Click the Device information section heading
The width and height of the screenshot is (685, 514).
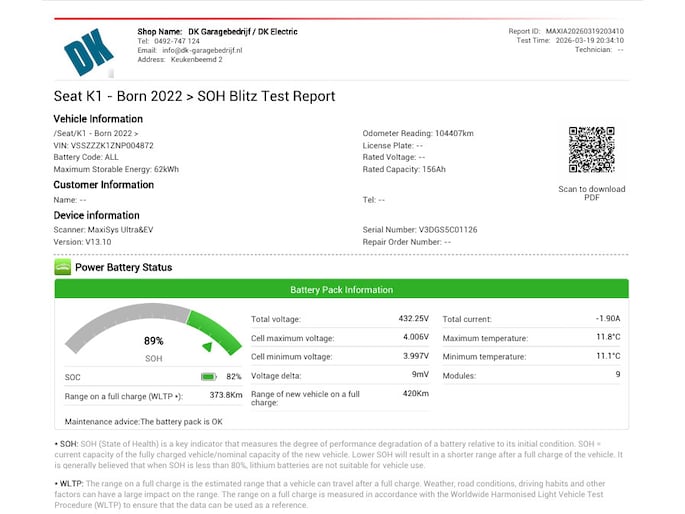click(x=96, y=215)
